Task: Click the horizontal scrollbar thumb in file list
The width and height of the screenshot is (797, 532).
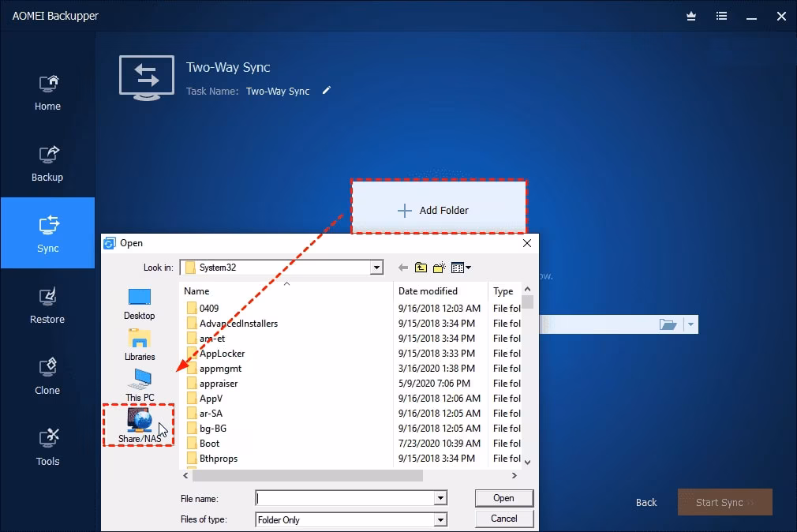Action: 308,475
